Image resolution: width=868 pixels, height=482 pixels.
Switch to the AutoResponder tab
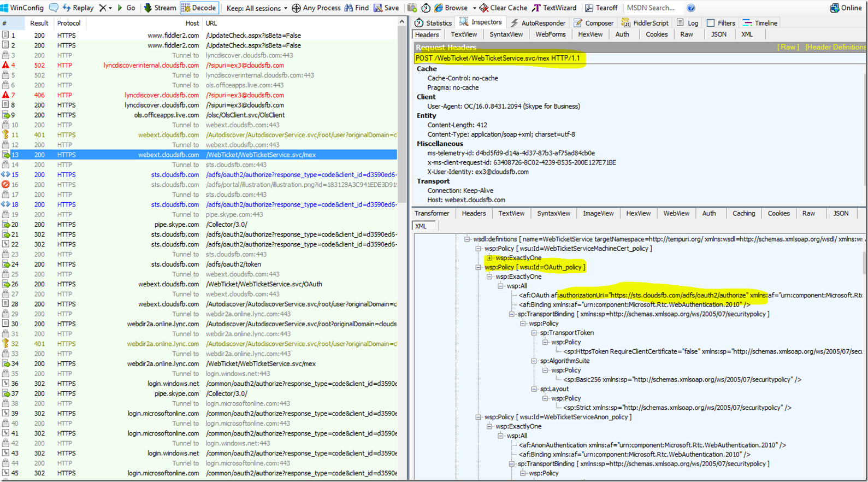tap(538, 23)
